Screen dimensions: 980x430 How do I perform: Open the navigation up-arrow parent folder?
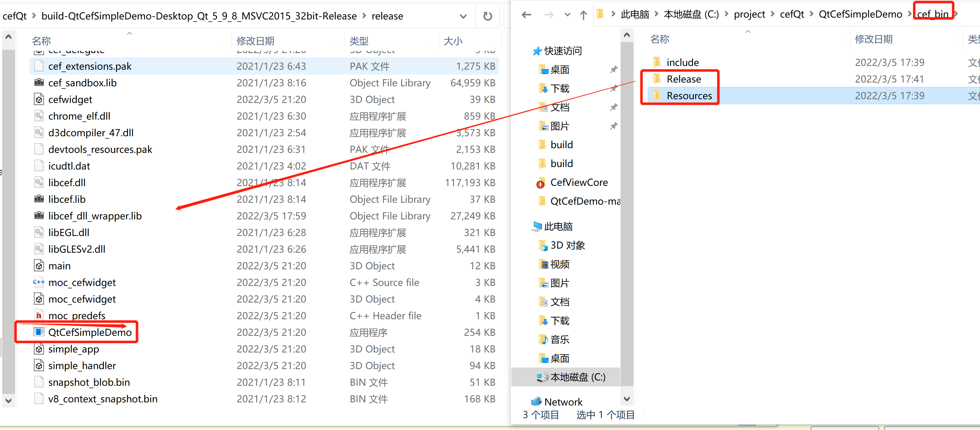tap(583, 14)
